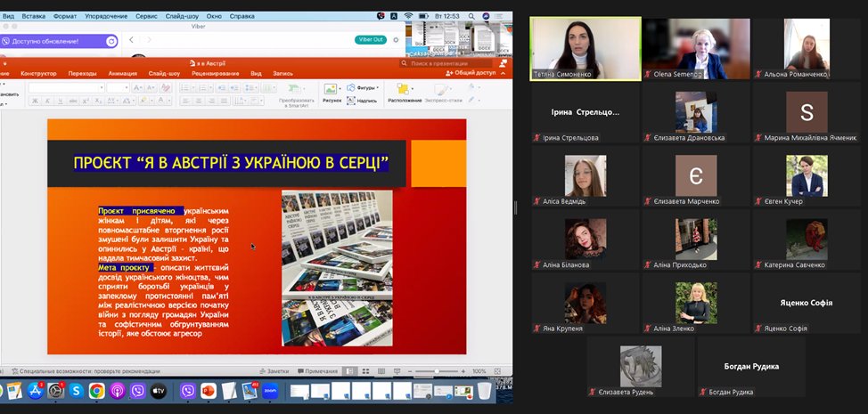868x414 pixels.
Task: Go back with Viber left arrow
Action: (x=131, y=40)
